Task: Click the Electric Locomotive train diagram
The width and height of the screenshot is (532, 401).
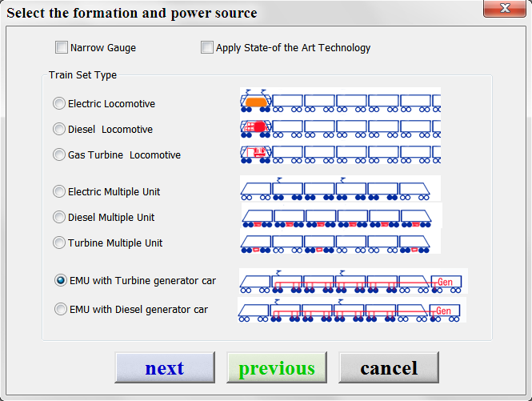Action: pyautogui.click(x=340, y=101)
